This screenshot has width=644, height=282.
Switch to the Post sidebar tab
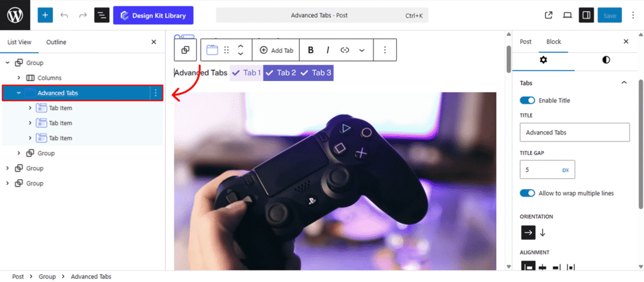525,42
